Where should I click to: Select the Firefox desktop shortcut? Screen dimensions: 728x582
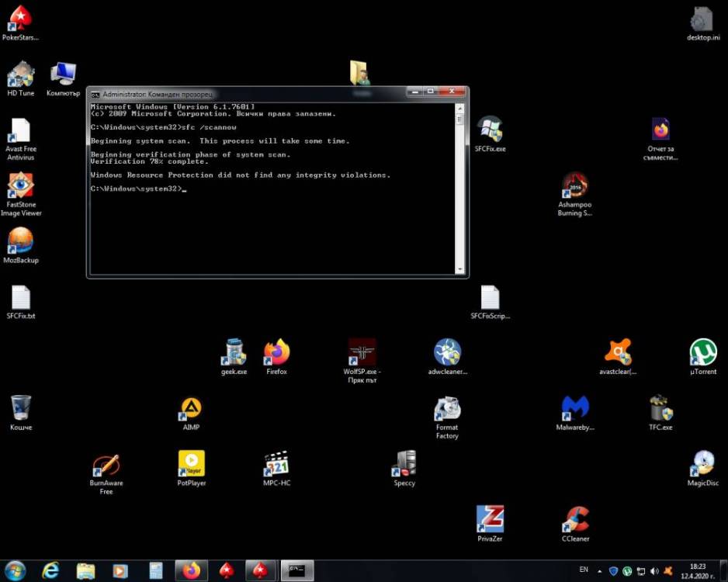pyautogui.click(x=277, y=357)
